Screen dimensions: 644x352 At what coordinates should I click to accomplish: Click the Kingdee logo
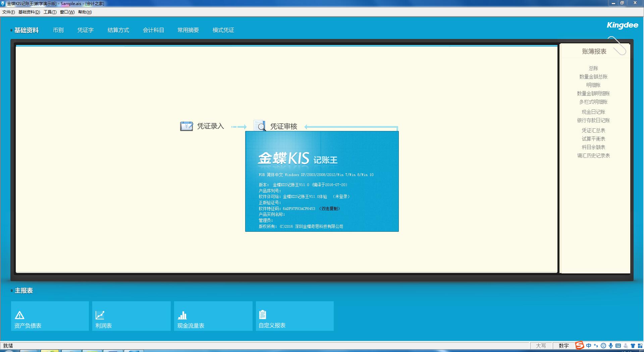[x=622, y=26]
